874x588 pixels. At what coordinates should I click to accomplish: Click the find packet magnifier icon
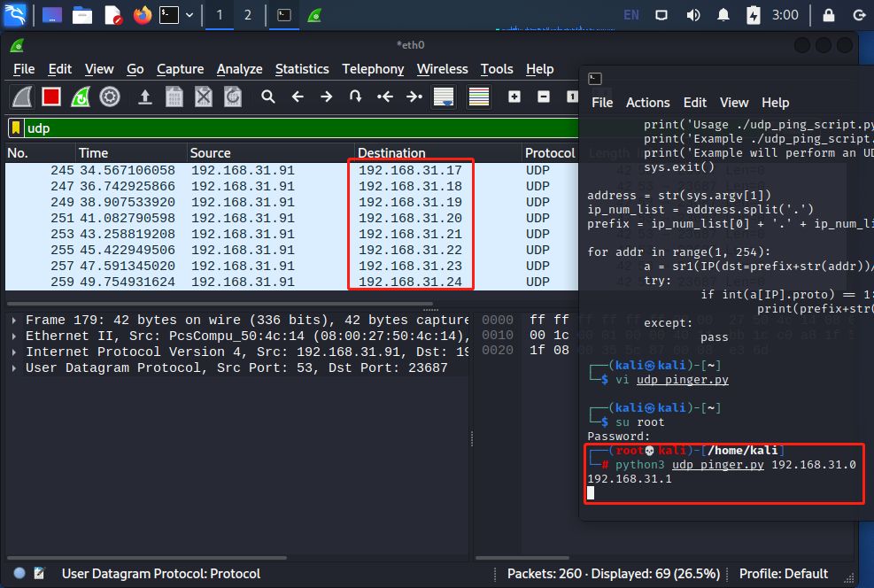tap(268, 97)
